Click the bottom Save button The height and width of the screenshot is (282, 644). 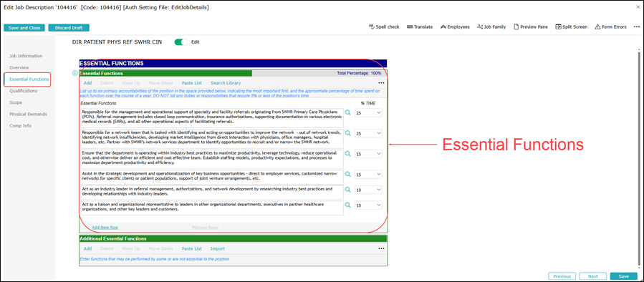tap(624, 276)
